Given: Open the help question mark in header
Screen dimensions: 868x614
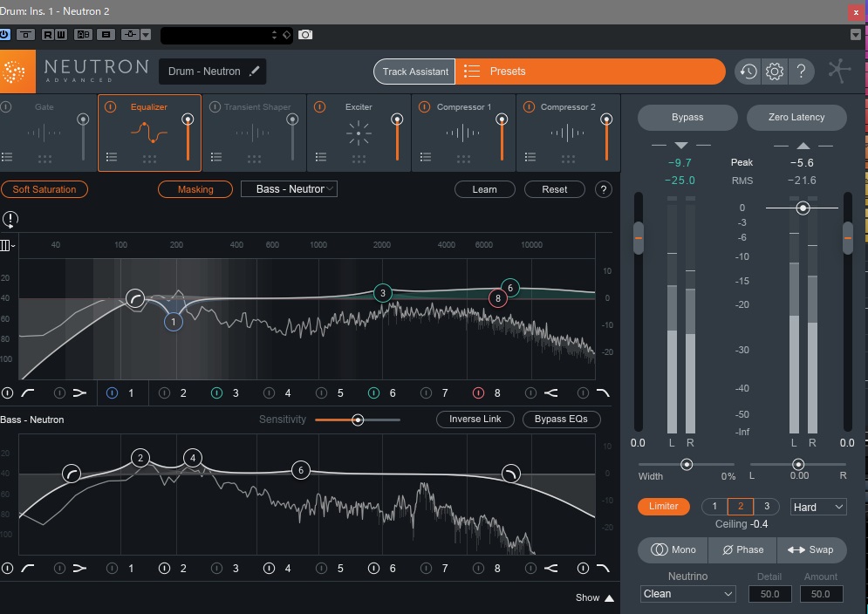Looking at the screenshot, I should pos(801,72).
